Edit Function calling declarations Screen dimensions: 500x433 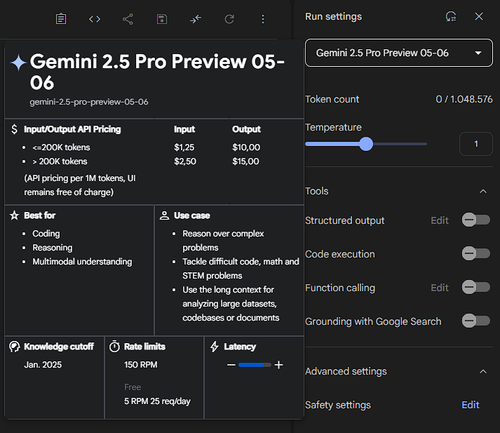click(x=439, y=288)
